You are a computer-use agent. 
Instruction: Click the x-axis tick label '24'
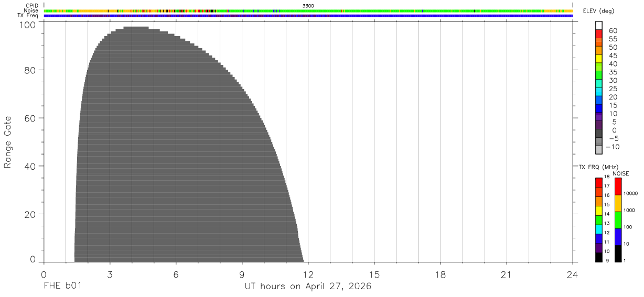tap(572, 274)
